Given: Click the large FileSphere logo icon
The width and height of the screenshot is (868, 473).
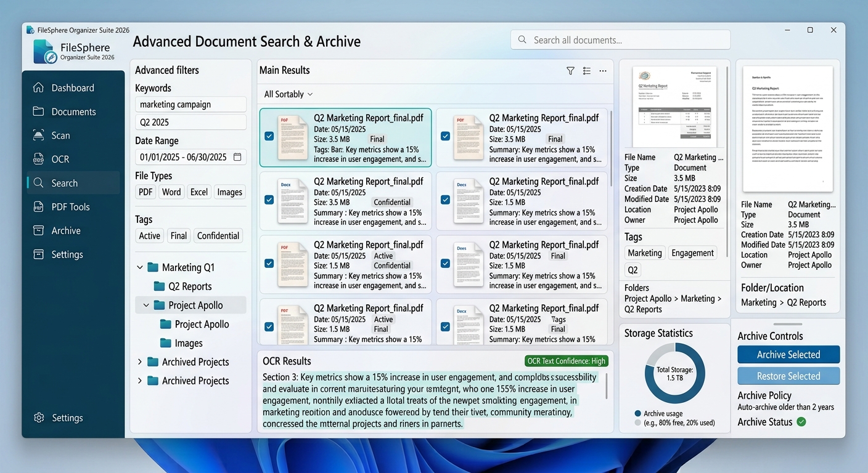Looking at the screenshot, I should tap(44, 52).
